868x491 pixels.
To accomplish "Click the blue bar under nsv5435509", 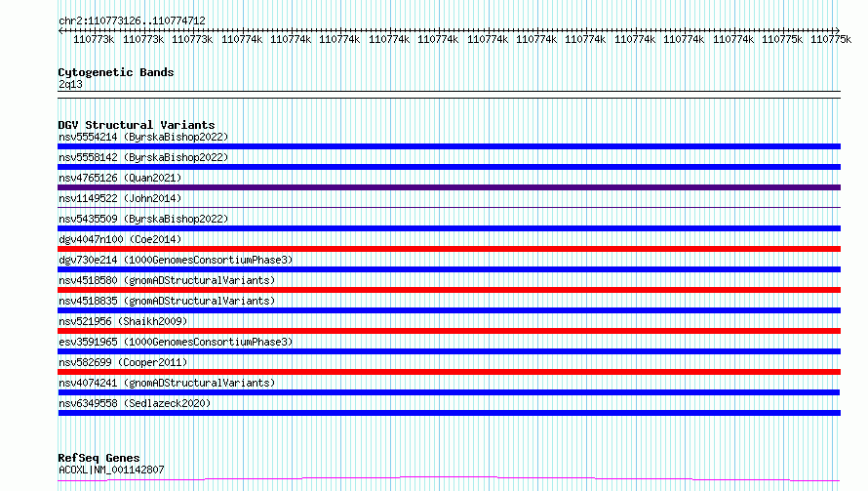I will [449, 228].
